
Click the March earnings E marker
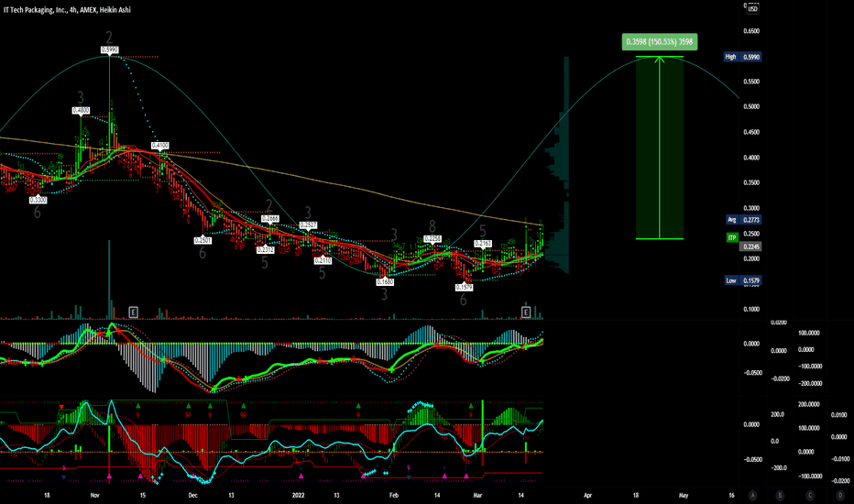(x=526, y=312)
